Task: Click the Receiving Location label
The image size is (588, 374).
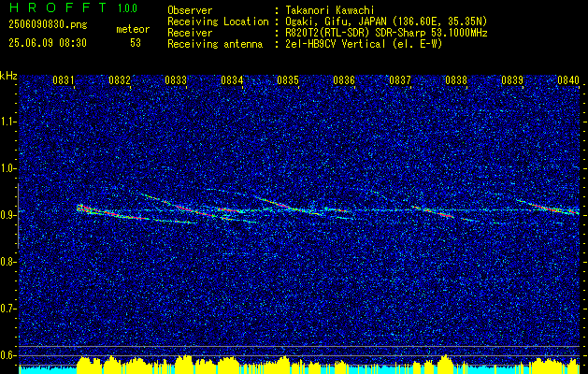Action: [218, 22]
